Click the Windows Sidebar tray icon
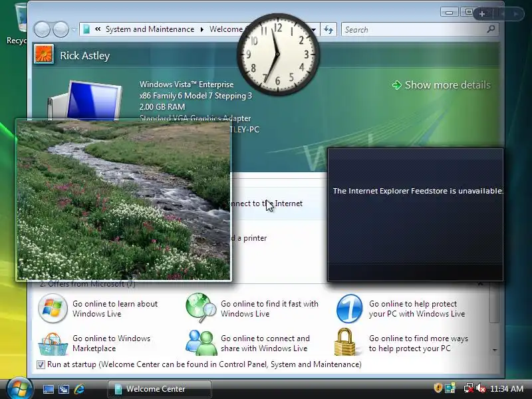The height and width of the screenshot is (399, 532). 450,388
